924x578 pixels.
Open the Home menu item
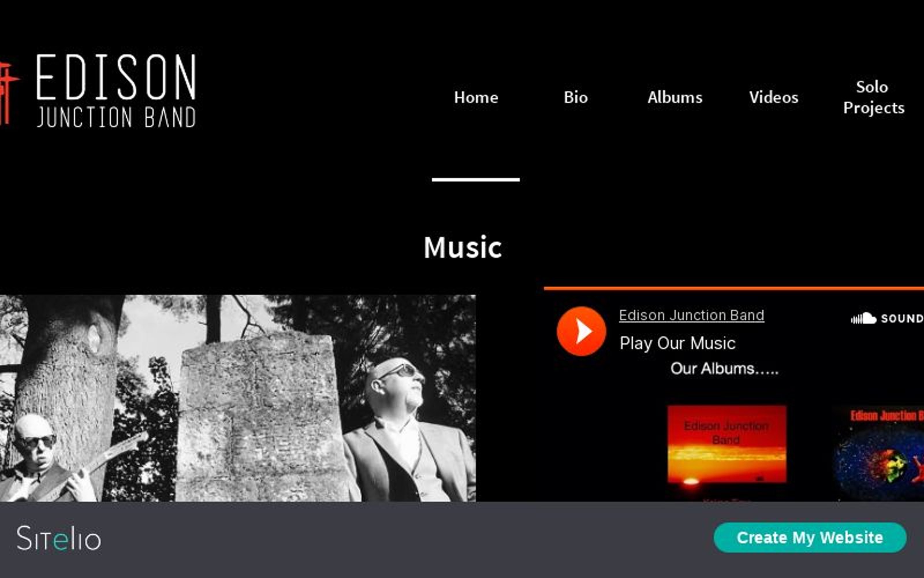[476, 97]
